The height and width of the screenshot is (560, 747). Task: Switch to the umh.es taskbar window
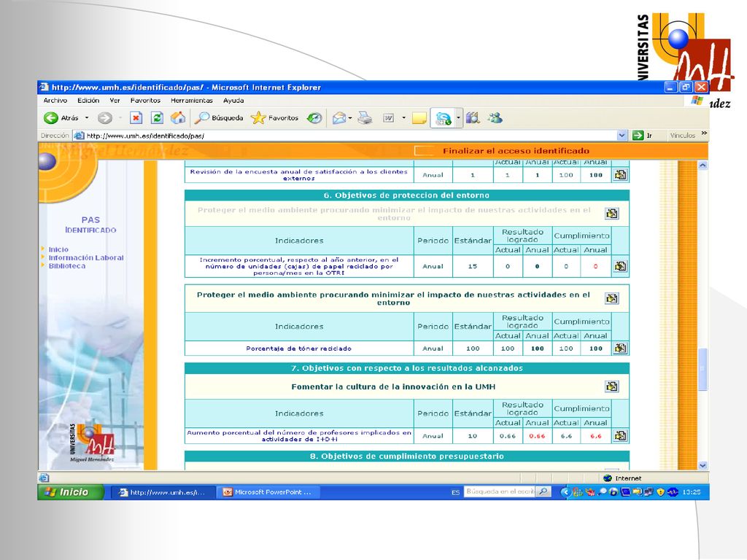click(163, 492)
